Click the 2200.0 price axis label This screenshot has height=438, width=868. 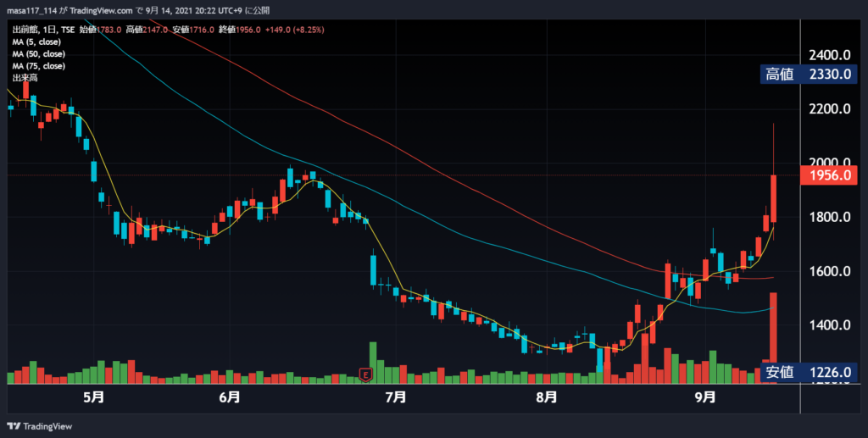[829, 109]
